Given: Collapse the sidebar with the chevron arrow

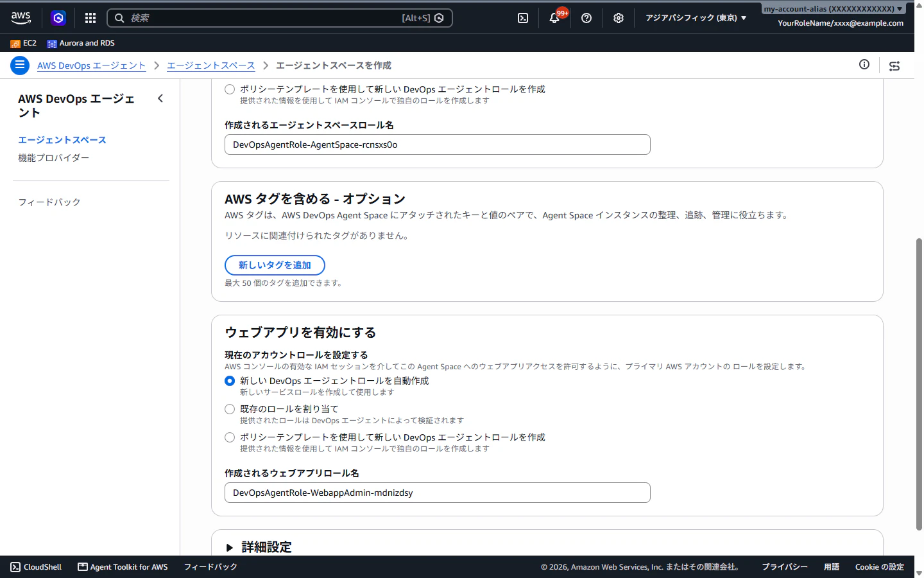Looking at the screenshot, I should click(160, 98).
